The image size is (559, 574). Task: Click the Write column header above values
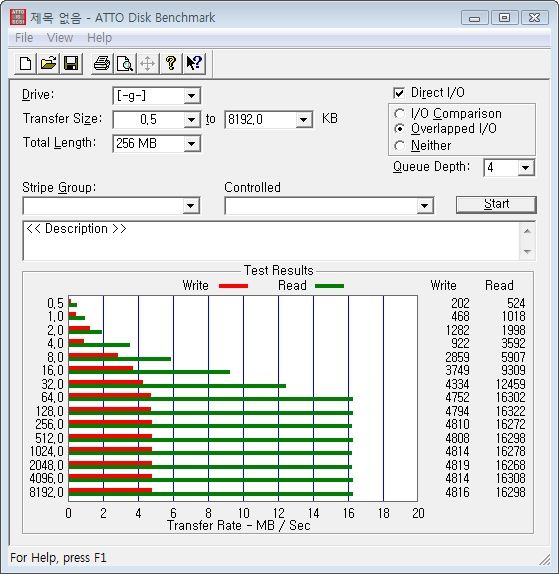[x=443, y=286]
